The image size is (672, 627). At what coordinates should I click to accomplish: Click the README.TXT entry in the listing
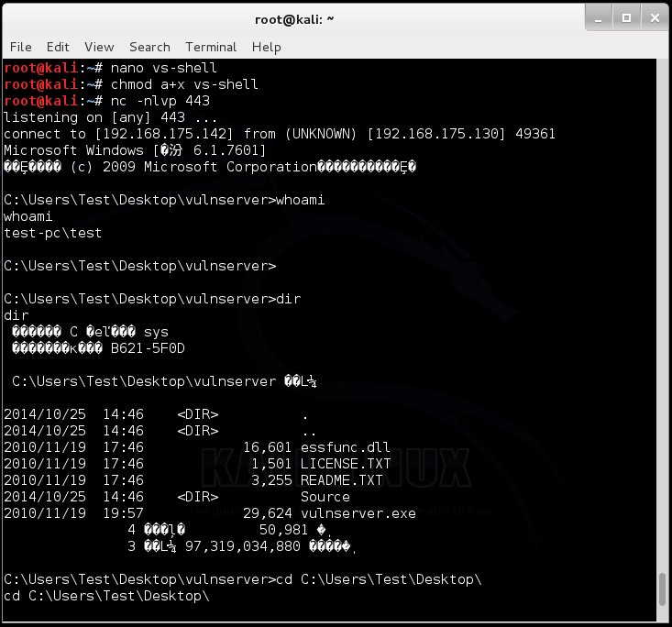(342, 480)
